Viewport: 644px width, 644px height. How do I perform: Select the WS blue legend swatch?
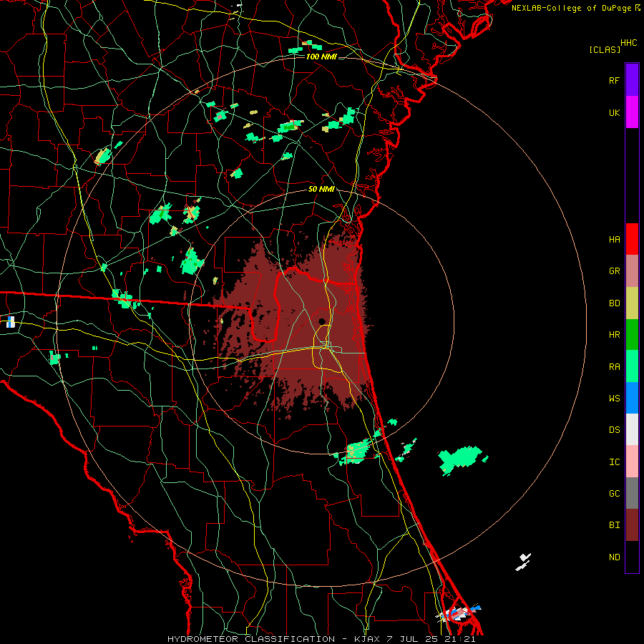[632, 398]
